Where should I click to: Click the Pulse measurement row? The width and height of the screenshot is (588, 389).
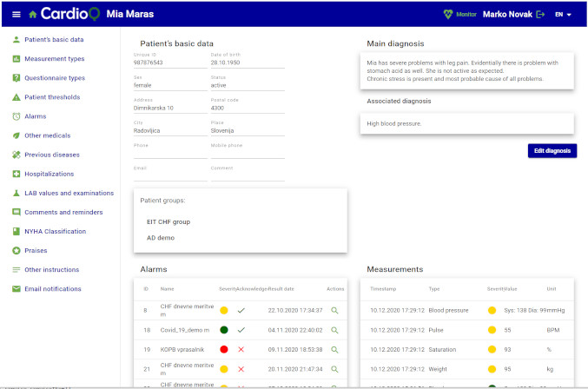[467, 330]
